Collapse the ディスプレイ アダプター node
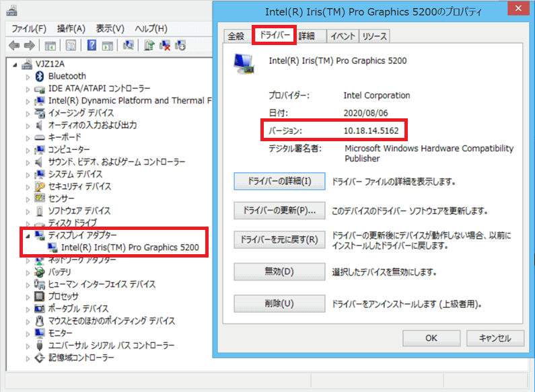535x392 pixels. tap(28, 236)
